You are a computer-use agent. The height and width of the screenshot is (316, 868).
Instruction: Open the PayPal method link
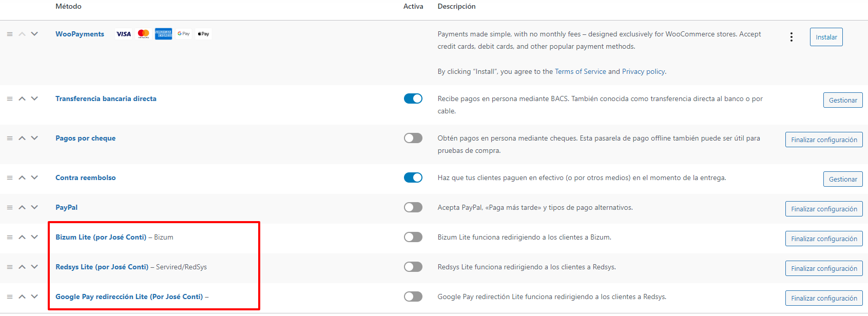tap(66, 207)
